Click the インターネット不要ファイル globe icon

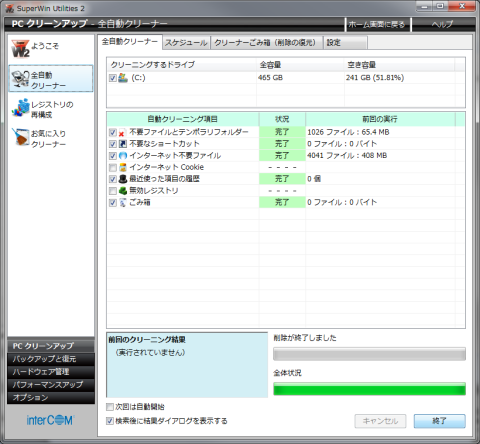(122, 156)
